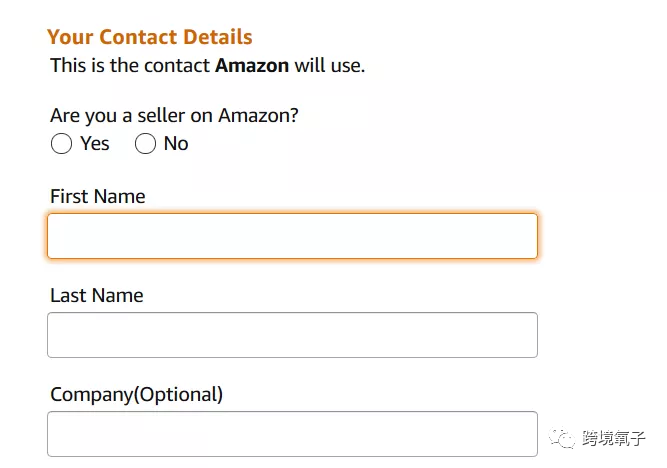Click the Company(Optional) text box
This screenshot has height=468, width=667.
point(292,434)
